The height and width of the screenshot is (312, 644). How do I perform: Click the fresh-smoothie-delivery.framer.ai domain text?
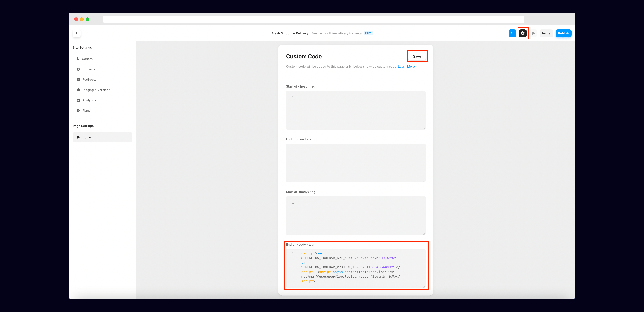(x=337, y=33)
